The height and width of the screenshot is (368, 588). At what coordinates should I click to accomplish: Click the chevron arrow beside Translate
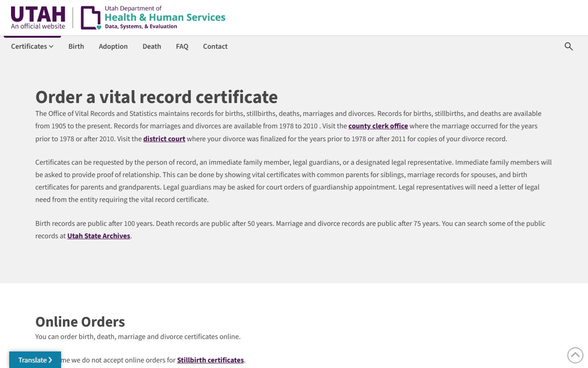click(51, 360)
